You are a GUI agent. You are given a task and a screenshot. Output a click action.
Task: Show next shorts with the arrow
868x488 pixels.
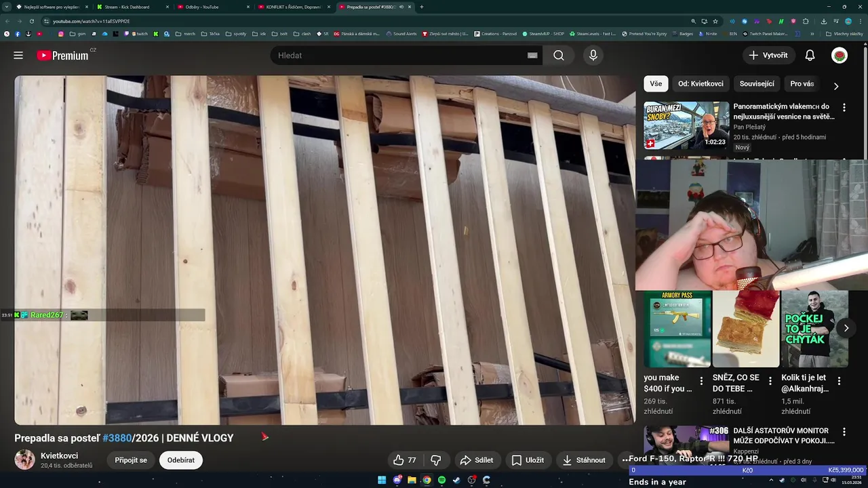click(x=846, y=328)
